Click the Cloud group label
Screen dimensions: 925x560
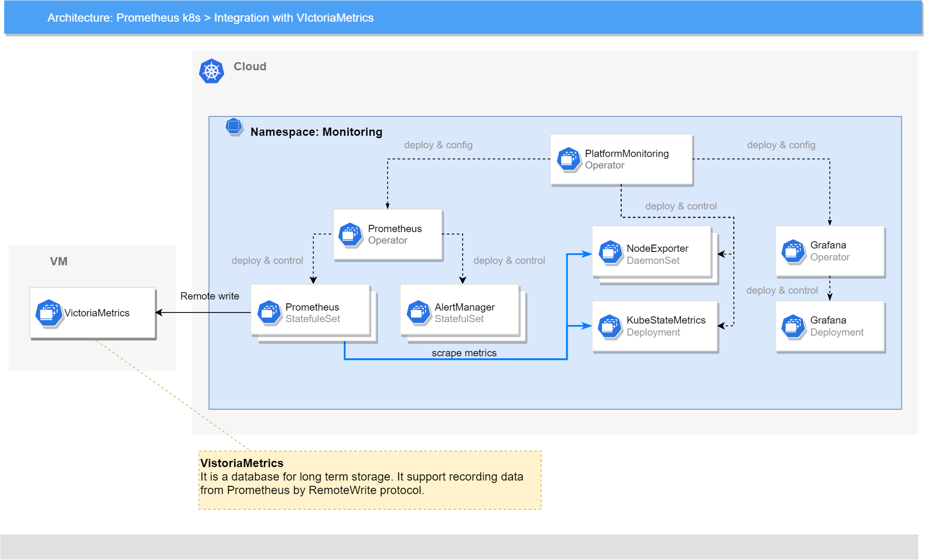tap(250, 66)
